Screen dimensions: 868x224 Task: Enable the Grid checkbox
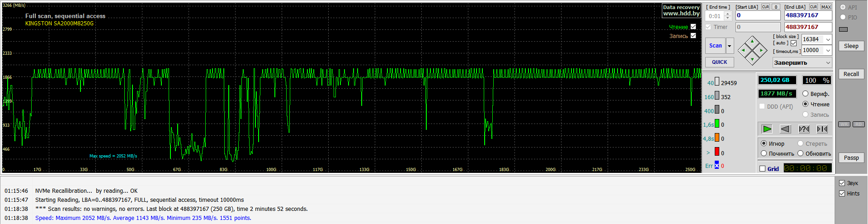click(763, 169)
